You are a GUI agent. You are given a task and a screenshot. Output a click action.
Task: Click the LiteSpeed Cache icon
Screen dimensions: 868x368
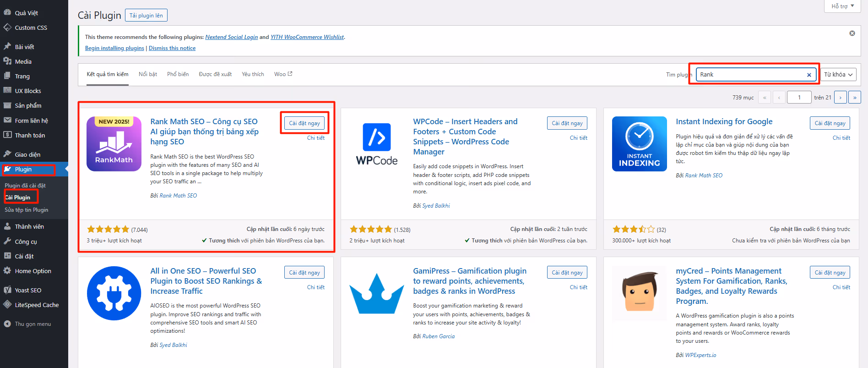[7, 305]
